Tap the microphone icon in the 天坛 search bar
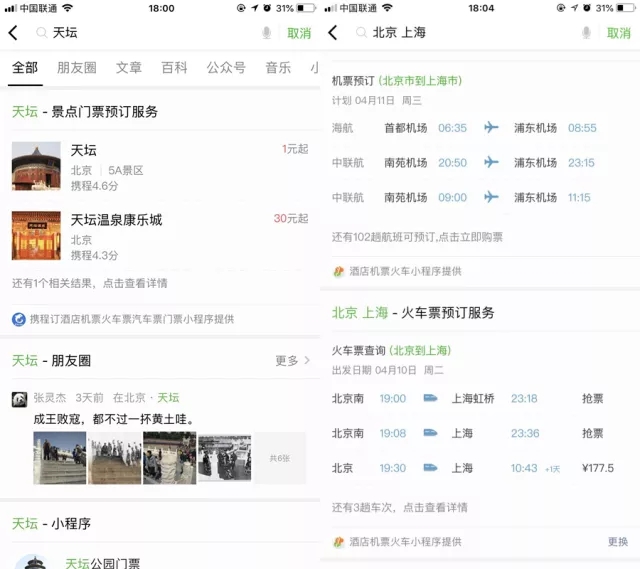The height and width of the screenshot is (569, 640). click(x=267, y=33)
